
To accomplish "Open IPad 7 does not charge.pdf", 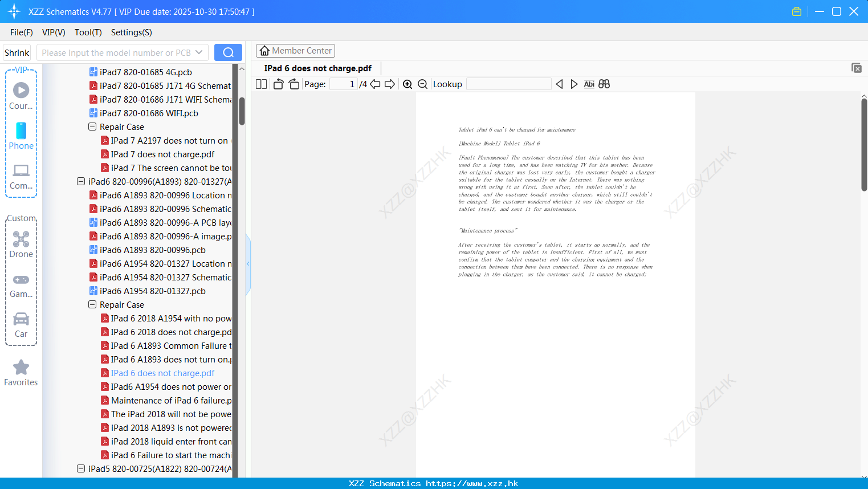I will pos(157,154).
